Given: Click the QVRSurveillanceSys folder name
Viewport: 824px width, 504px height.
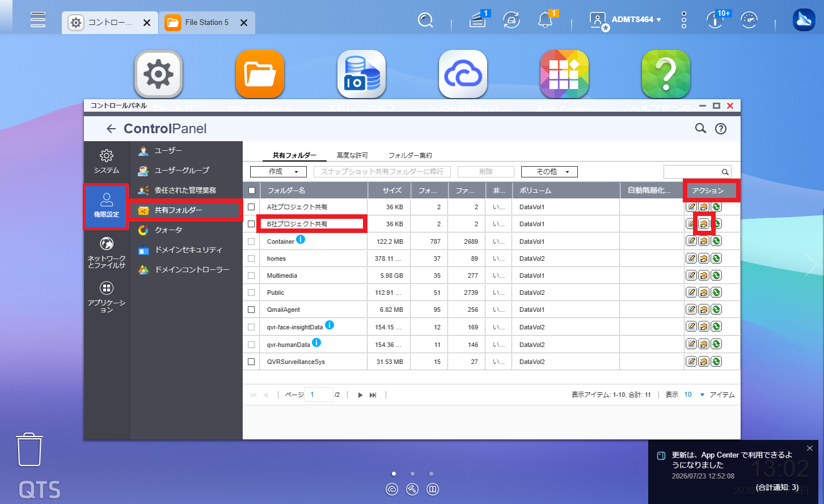Looking at the screenshot, I should [x=296, y=362].
